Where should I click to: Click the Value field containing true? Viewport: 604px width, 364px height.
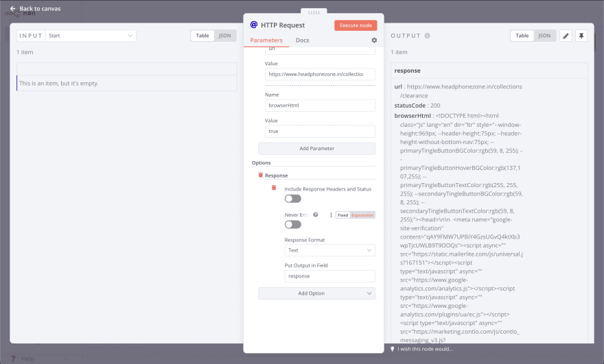tap(320, 131)
